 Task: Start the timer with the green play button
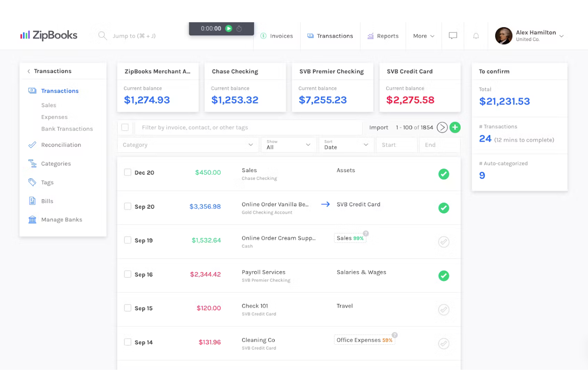pos(228,29)
